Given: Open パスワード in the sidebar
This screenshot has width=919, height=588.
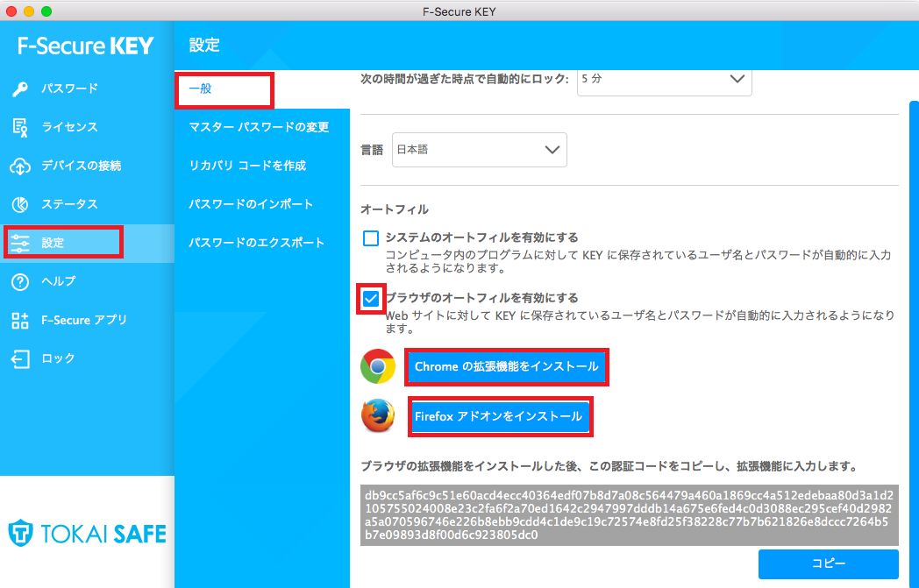Looking at the screenshot, I should [x=88, y=89].
